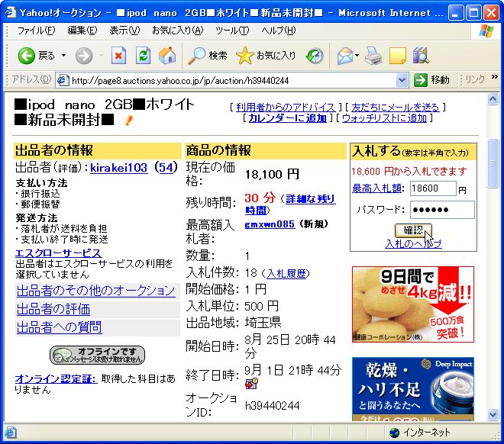504x444 pixels.
Task: Click the Back (戻る) navigation button
Action: [36, 56]
